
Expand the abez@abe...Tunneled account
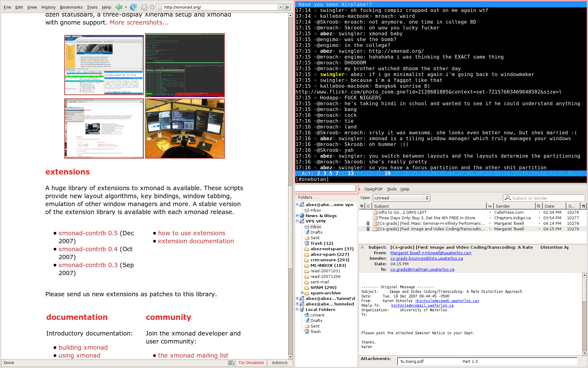[x=297, y=304]
